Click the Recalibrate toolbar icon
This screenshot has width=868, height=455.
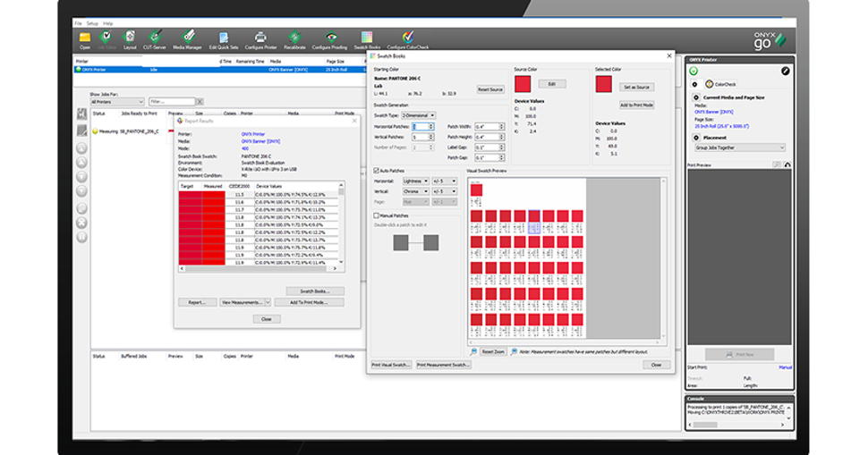[294, 38]
